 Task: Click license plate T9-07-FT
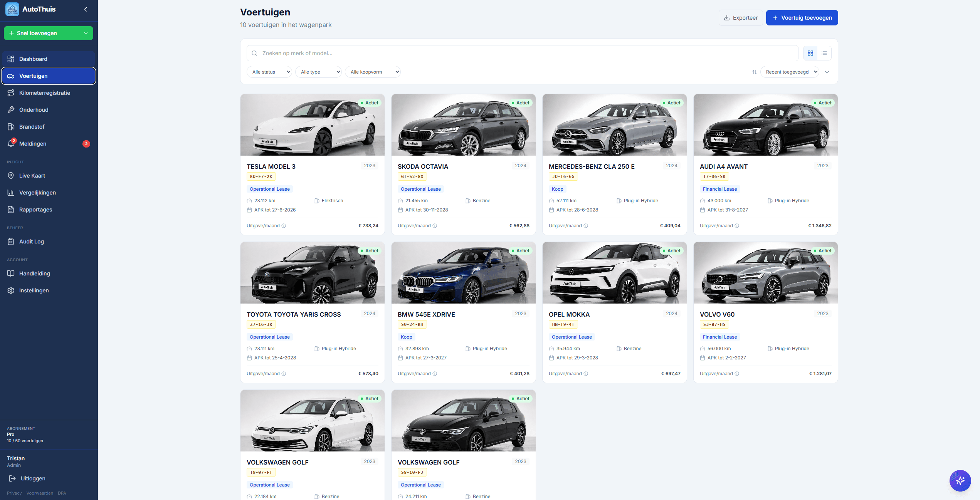coord(261,473)
